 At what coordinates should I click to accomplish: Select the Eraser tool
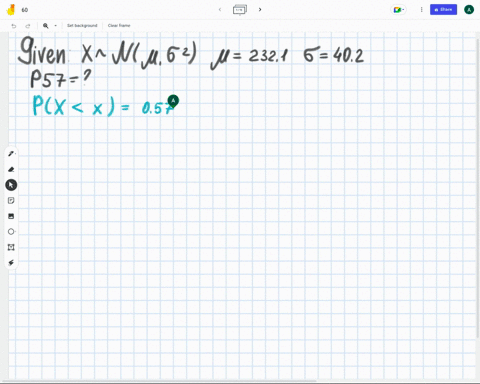11,169
